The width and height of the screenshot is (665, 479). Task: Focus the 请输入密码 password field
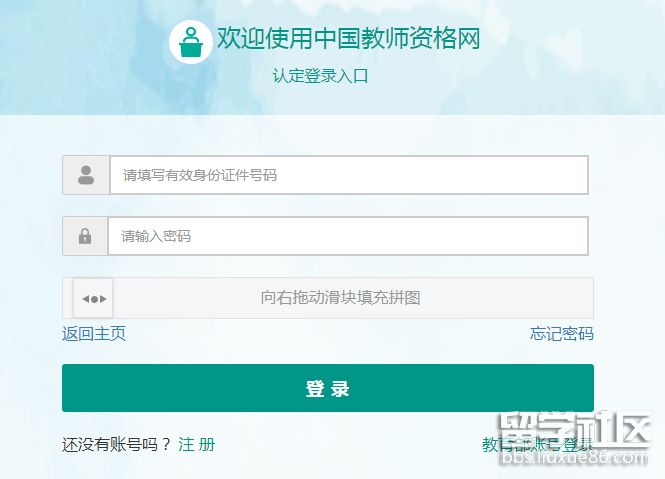pos(347,236)
